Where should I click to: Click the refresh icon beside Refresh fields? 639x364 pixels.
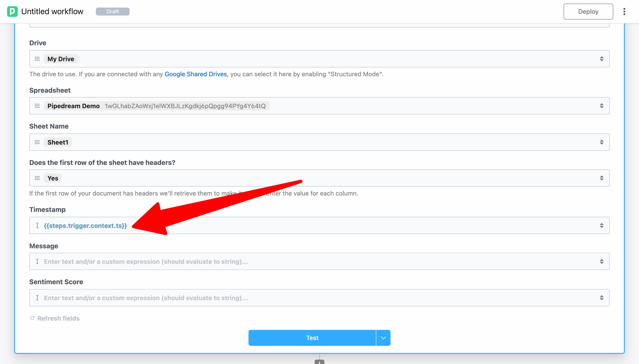click(x=32, y=318)
